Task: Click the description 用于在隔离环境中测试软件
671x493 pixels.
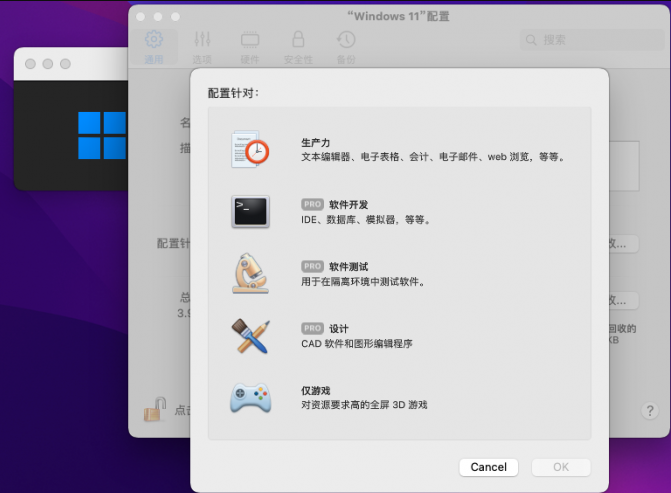Action: point(362,282)
